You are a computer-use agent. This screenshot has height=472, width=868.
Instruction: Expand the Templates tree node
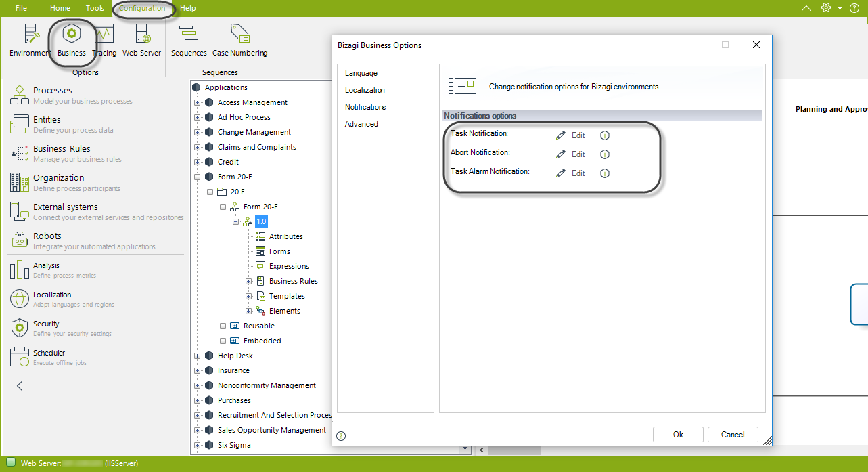point(249,297)
